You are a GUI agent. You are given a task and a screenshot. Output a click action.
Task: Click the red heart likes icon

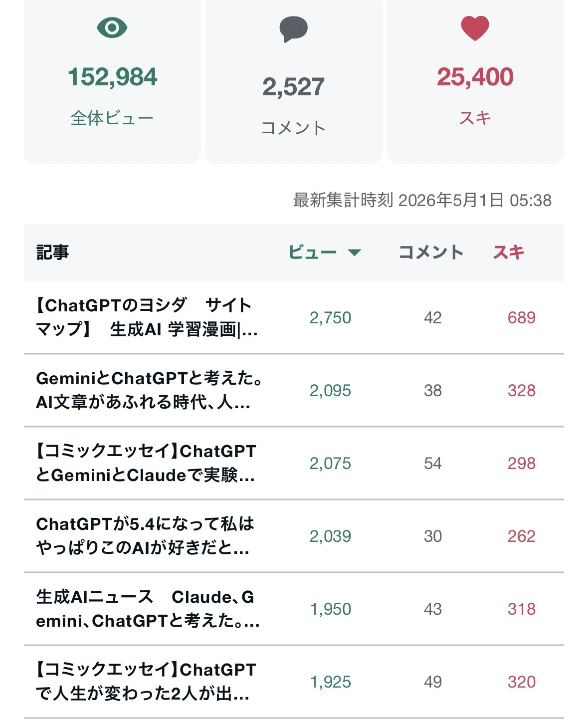475,28
